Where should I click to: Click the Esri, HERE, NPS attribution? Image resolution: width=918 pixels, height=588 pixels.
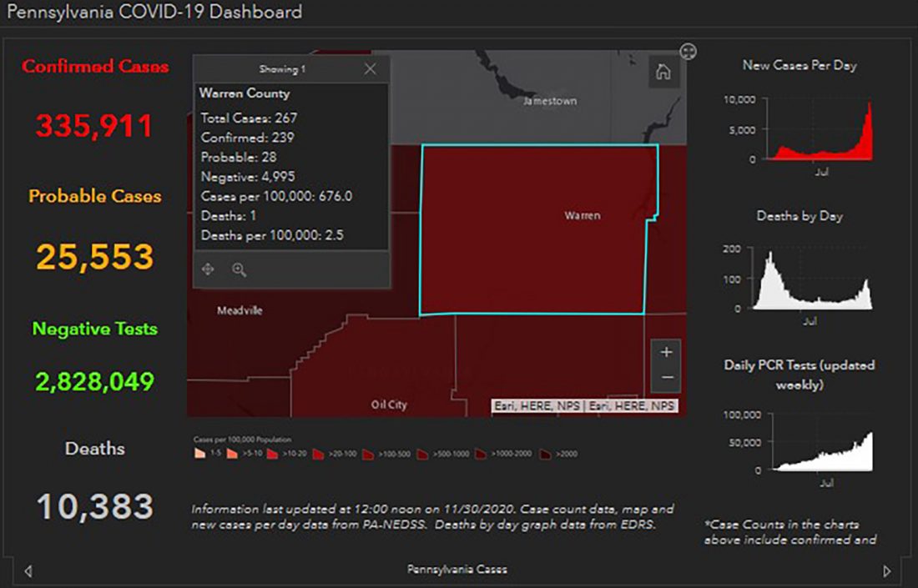pos(584,406)
